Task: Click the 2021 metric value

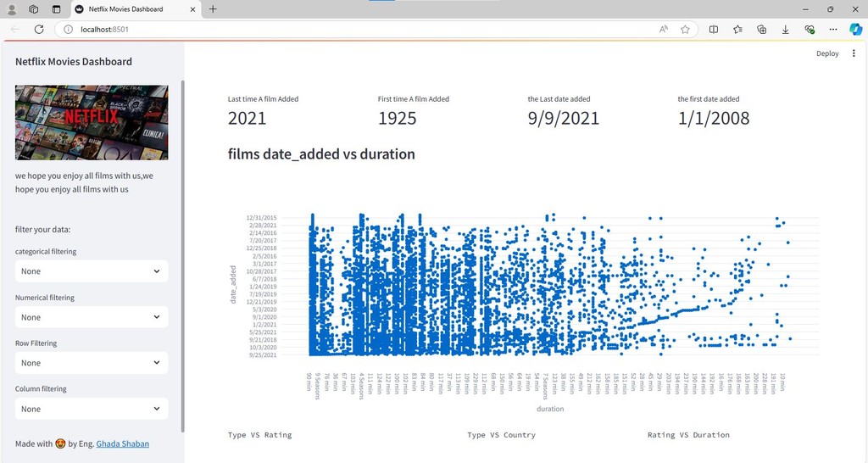Action: point(247,118)
